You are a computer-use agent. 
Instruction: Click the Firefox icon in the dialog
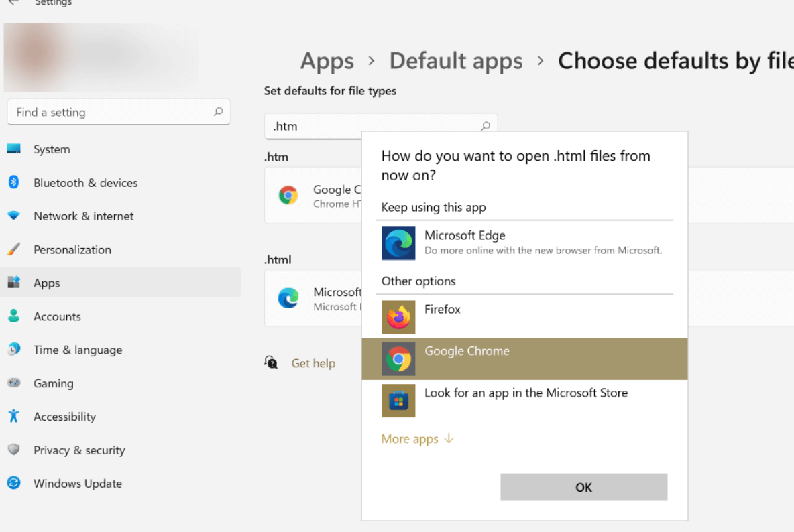click(398, 318)
